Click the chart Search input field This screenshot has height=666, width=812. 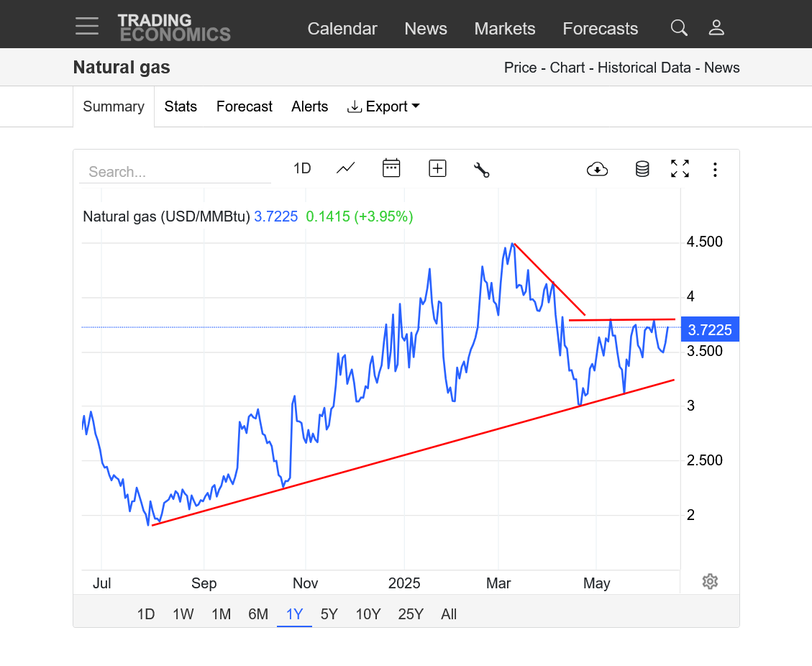pyautogui.click(x=175, y=172)
